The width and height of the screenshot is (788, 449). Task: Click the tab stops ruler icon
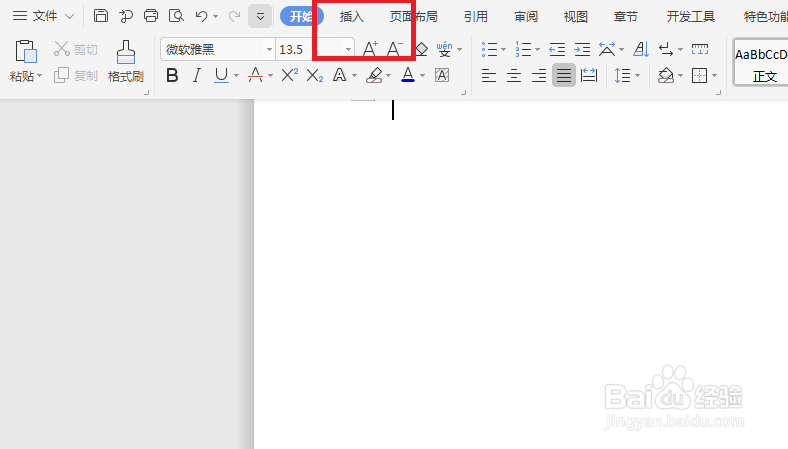tap(700, 49)
